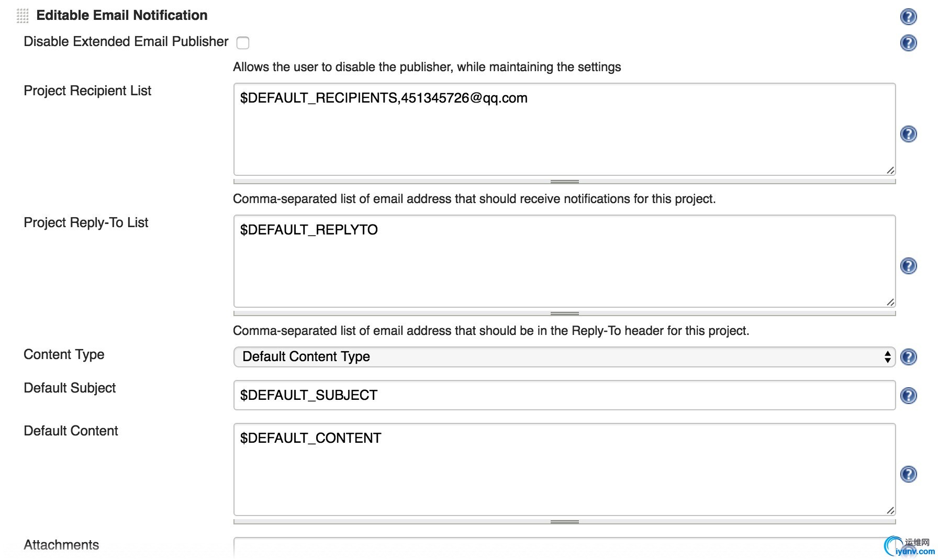The width and height of the screenshot is (938, 560).
Task: Open help icon for Disable Extended Email Publisher
Action: coord(908,42)
